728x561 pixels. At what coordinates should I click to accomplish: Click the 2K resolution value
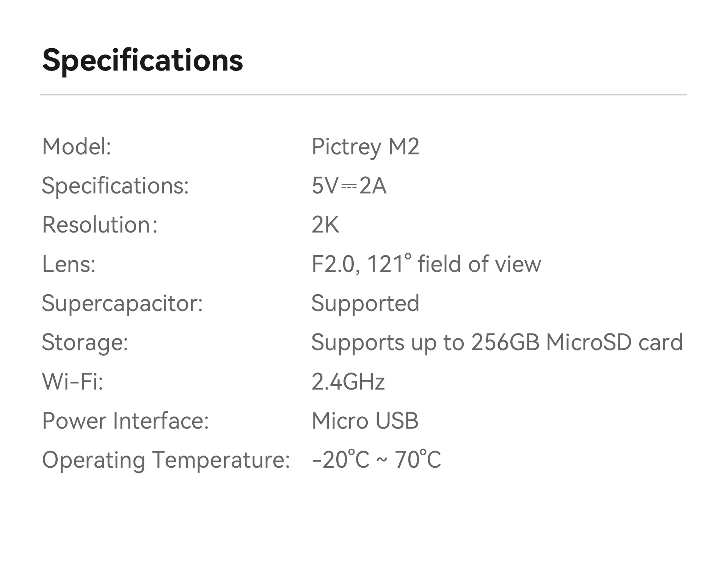pyautogui.click(x=325, y=225)
